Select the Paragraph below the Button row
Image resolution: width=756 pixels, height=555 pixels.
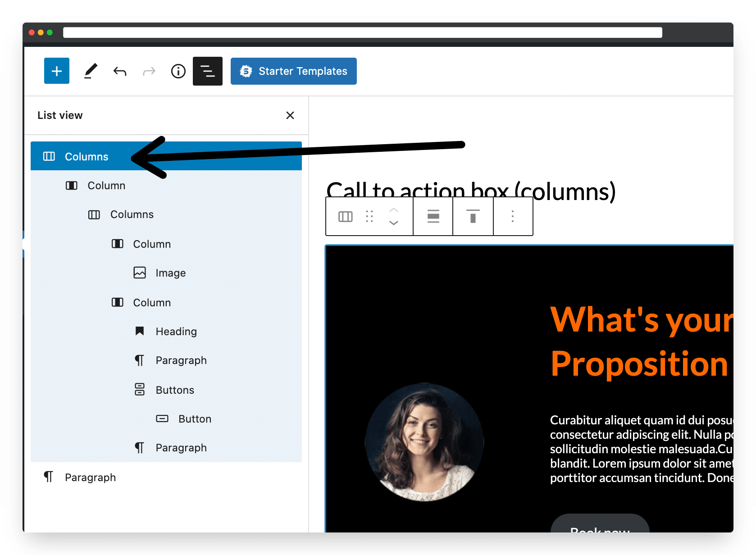(166, 448)
